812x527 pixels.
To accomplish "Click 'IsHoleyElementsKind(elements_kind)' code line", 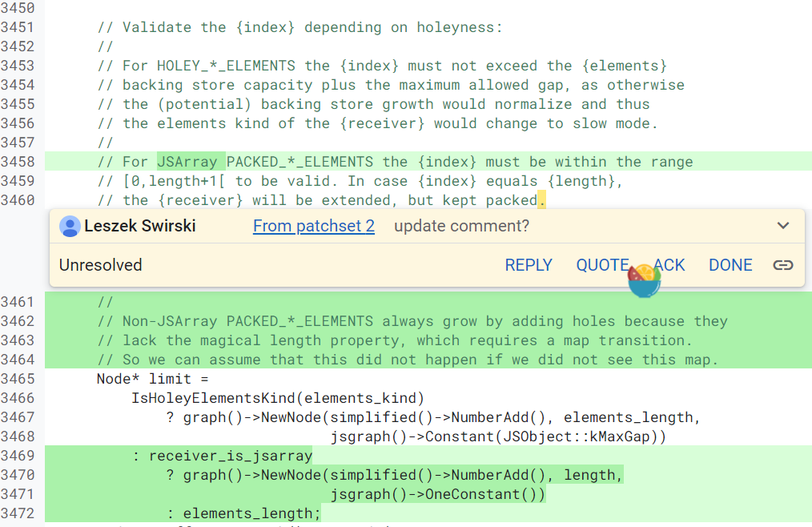I will 278,398.
